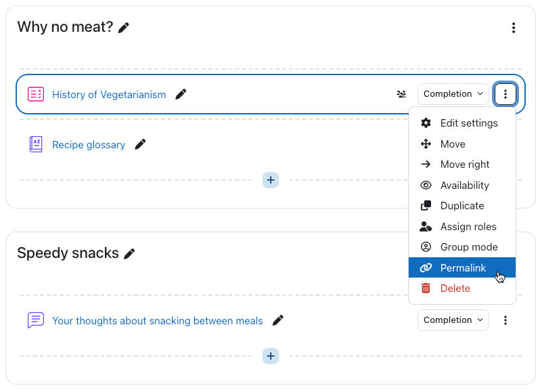540x392 pixels.
Task: Toggle Availability in the activity menu
Action: [464, 186]
